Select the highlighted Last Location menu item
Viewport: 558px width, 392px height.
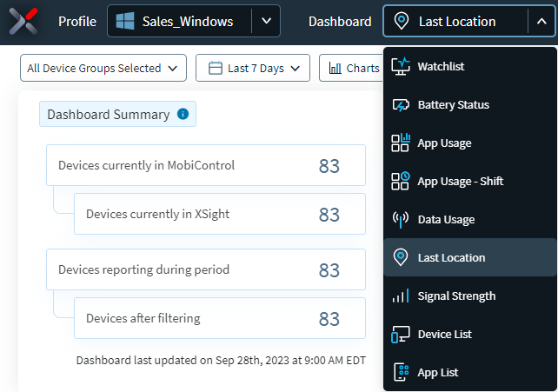(470, 257)
